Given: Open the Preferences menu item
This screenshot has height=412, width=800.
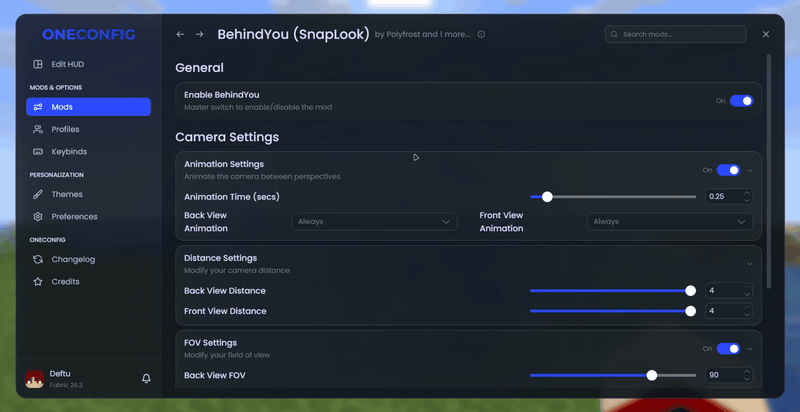Looking at the screenshot, I should [88, 217].
